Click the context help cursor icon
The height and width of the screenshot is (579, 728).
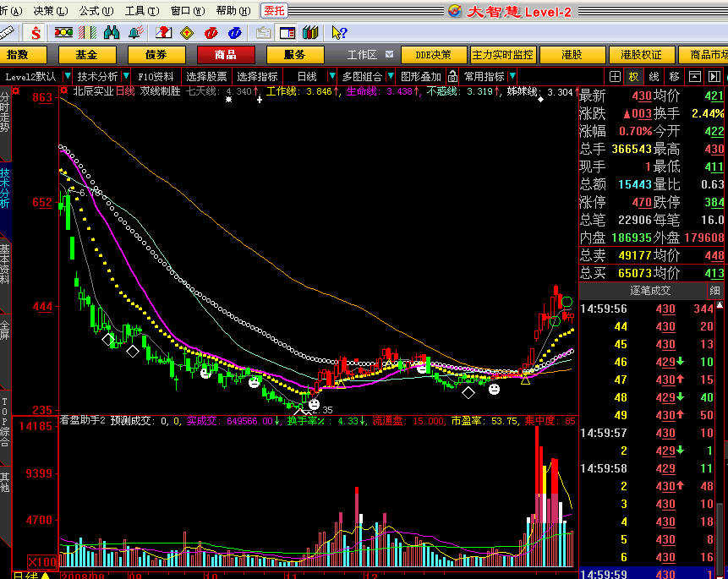pyautogui.click(x=339, y=32)
